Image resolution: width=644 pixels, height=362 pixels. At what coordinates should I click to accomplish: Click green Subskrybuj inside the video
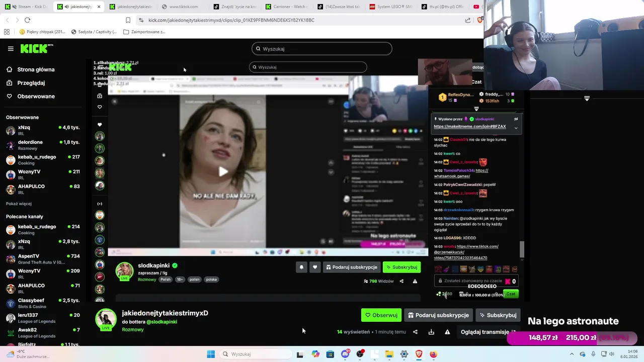401,267
